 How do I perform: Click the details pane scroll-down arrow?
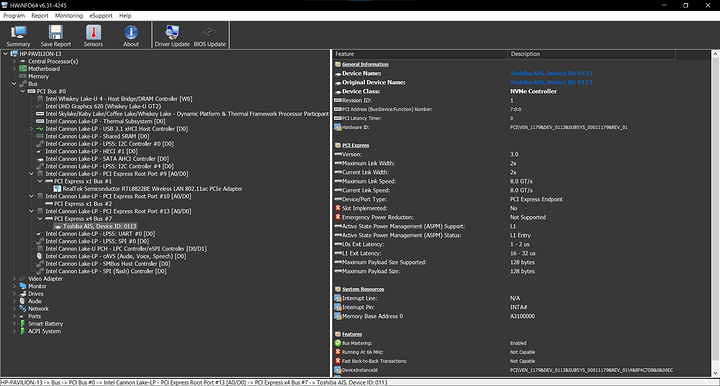[715, 373]
